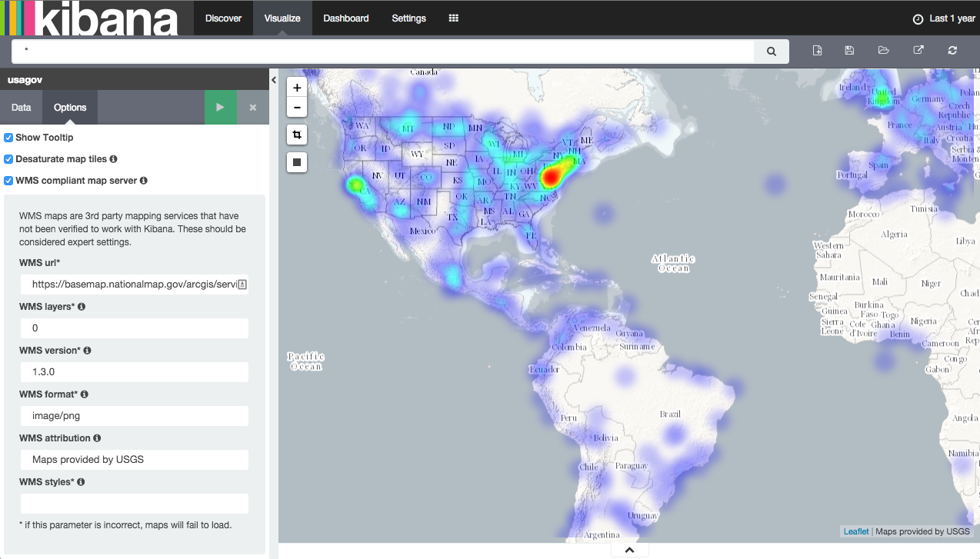Click the search magnifier in the query bar
This screenshot has height=559, width=980.
771,51
